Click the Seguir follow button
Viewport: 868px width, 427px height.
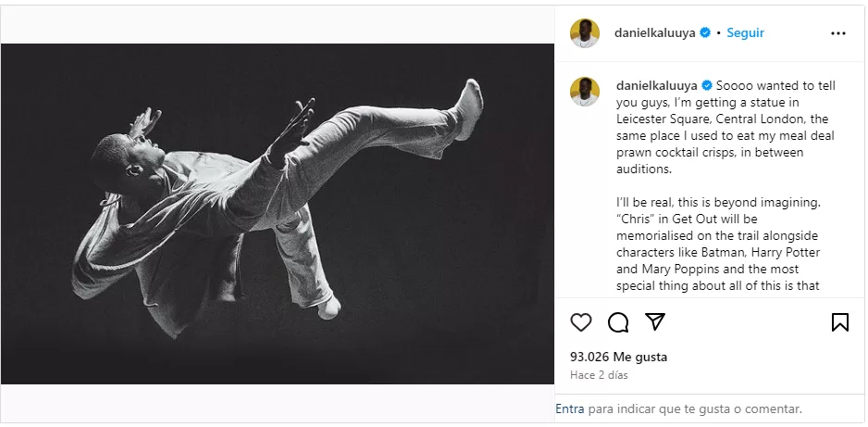point(745,32)
